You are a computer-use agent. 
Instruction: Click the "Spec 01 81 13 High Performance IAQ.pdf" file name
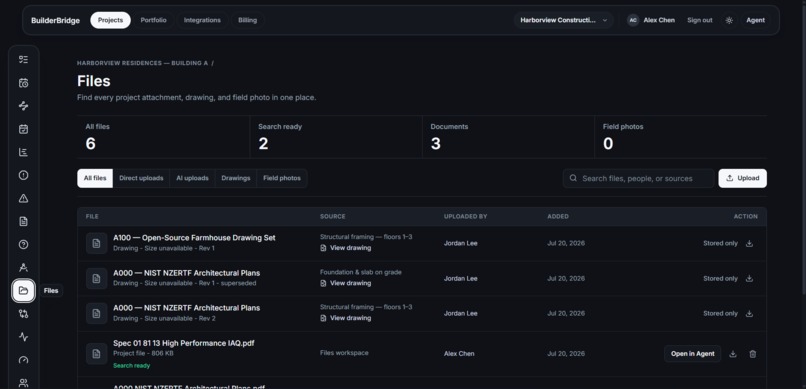(x=184, y=343)
